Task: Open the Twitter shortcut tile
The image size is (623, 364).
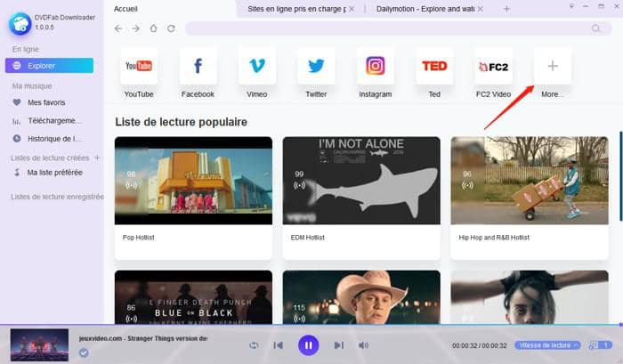Action: pos(316,66)
